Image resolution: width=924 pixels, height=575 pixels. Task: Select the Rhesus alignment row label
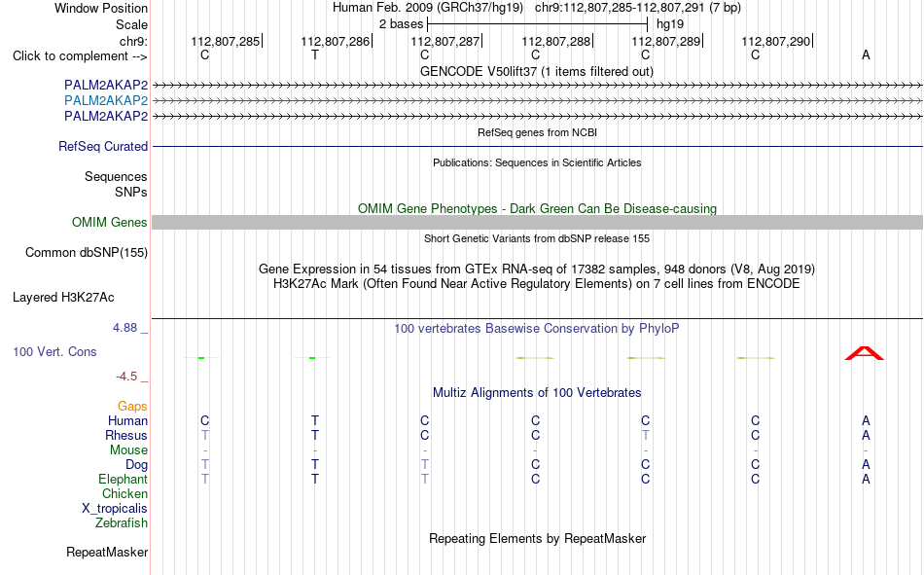coord(126,435)
